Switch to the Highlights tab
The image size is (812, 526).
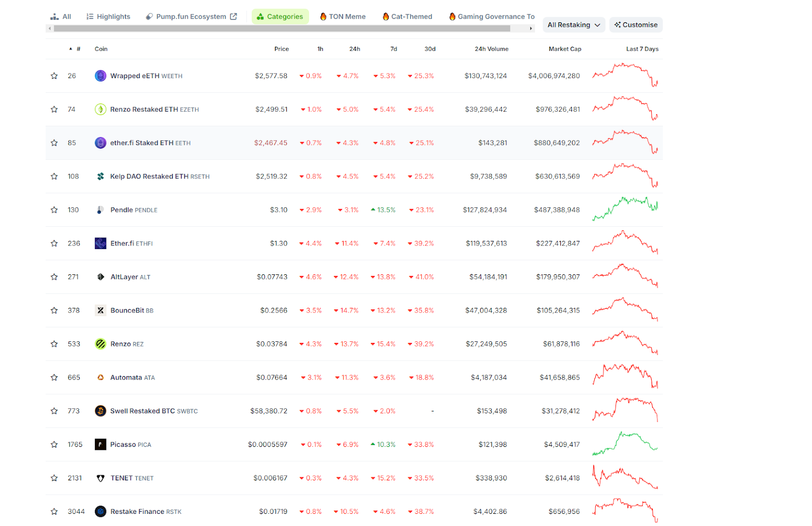point(108,17)
